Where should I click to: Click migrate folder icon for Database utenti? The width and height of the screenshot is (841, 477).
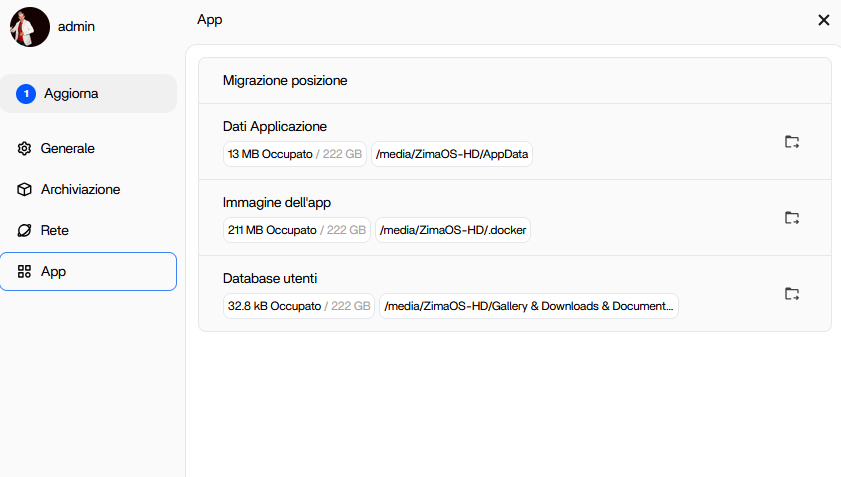[792, 294]
